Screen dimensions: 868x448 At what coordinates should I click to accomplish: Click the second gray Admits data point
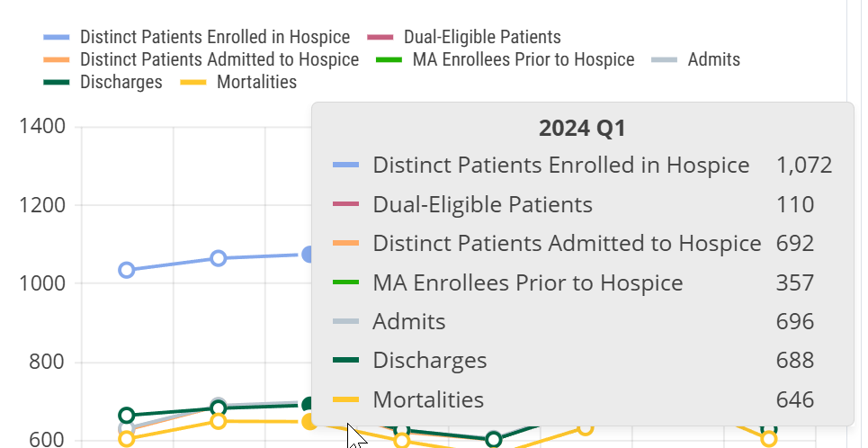[x=218, y=405]
